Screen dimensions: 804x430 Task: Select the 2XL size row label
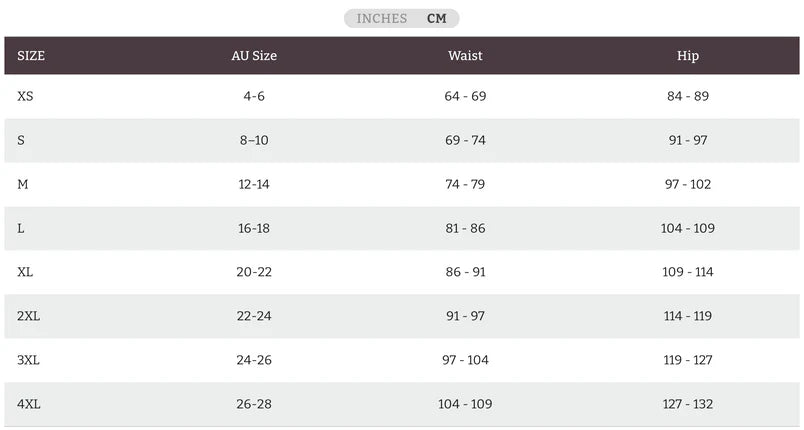pos(29,316)
